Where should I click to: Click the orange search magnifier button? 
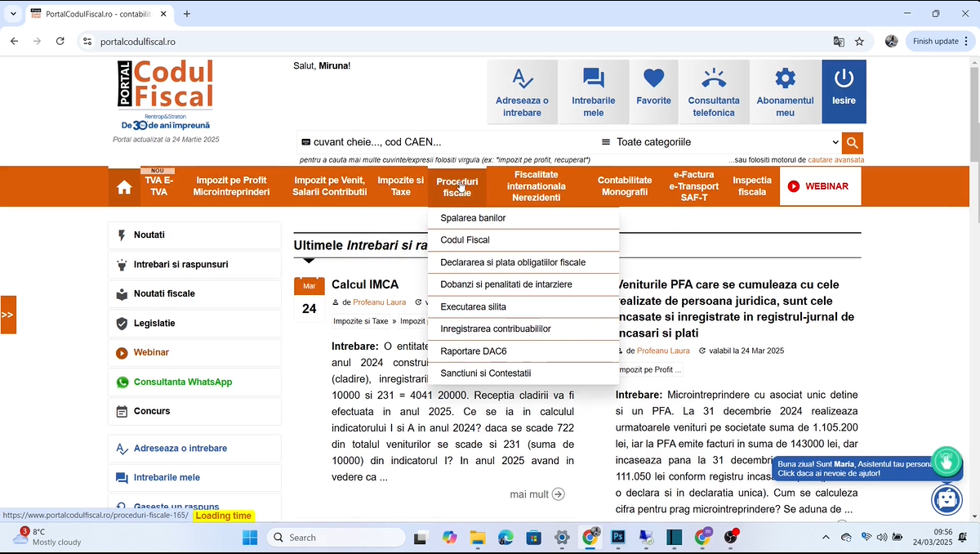[853, 142]
